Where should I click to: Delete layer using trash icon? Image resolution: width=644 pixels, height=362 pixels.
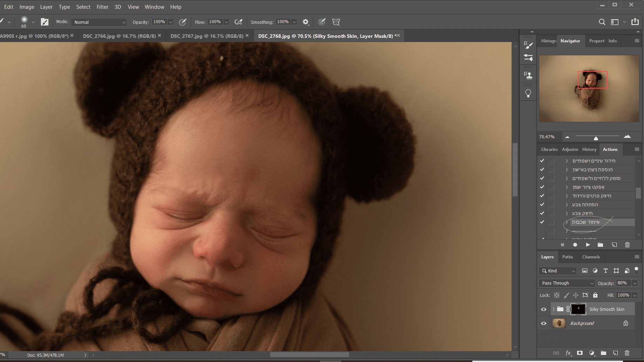627,353
